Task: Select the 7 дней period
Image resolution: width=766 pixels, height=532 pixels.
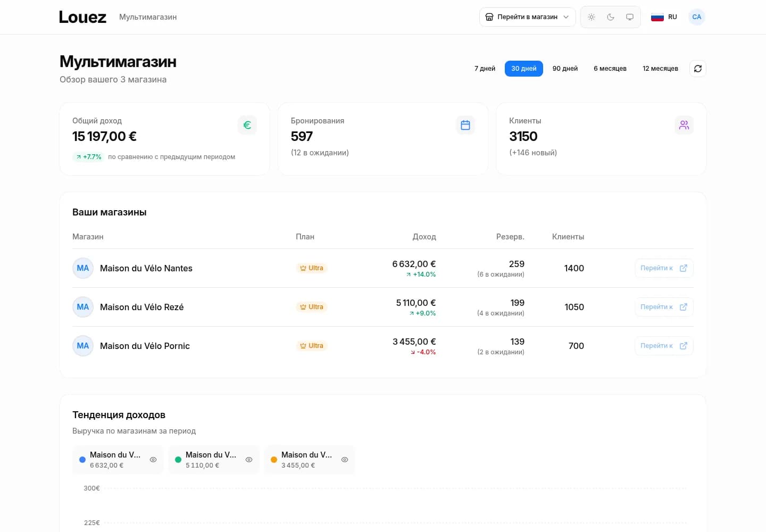Action: pos(485,69)
